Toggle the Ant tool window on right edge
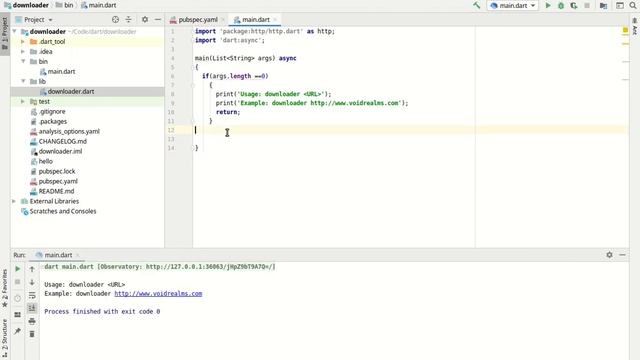640x360 pixels. pyautogui.click(x=635, y=25)
